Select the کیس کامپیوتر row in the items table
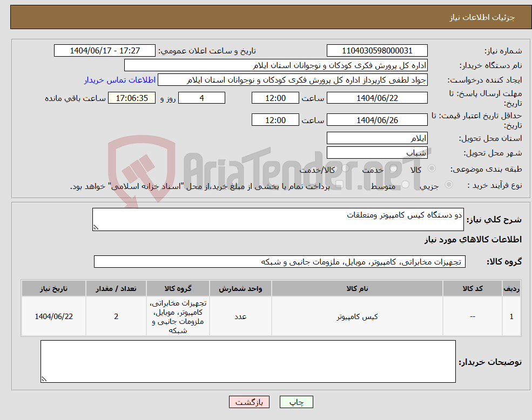Image resolution: width=532 pixels, height=420 pixels. coord(356,316)
